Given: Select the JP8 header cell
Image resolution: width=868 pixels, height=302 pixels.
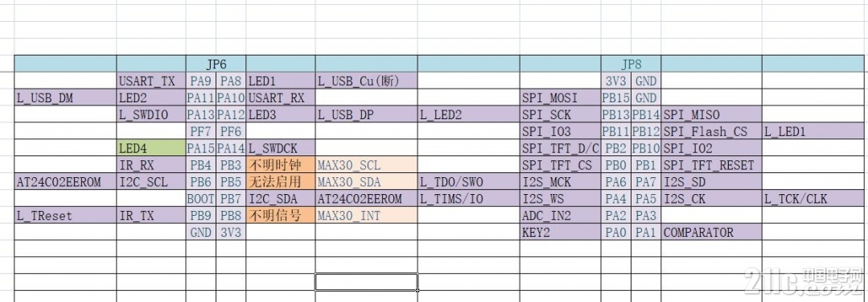Looking at the screenshot, I should click(631, 63).
